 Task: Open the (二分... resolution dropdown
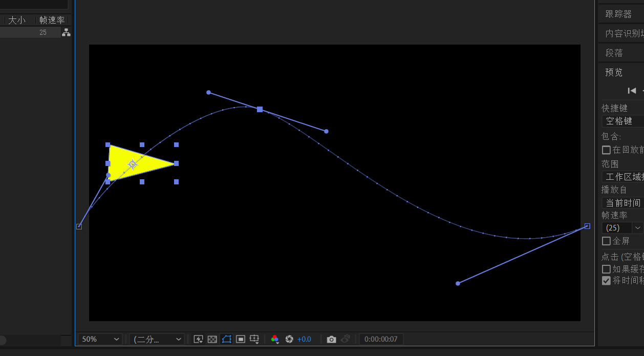pos(157,339)
